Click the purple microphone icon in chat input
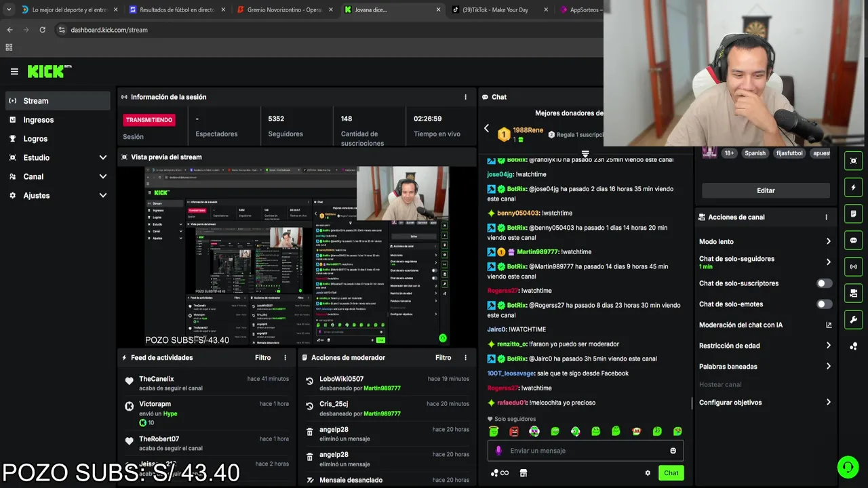 click(x=498, y=451)
